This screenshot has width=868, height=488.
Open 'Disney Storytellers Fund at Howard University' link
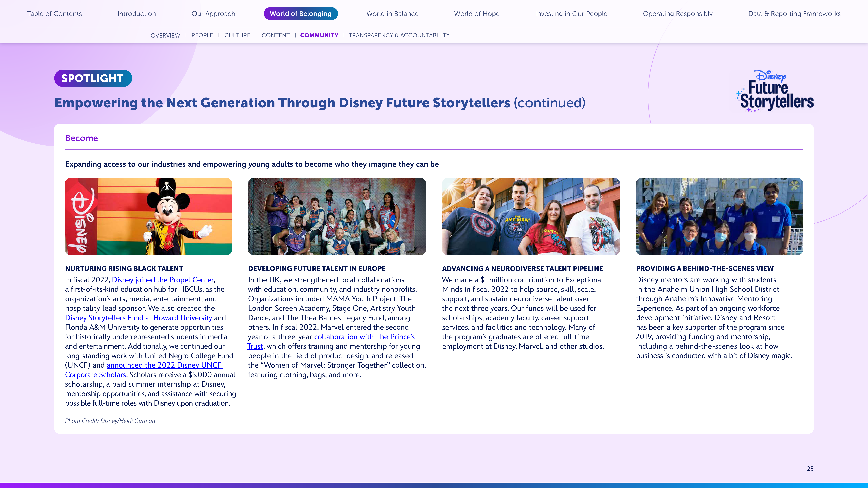pos(138,318)
